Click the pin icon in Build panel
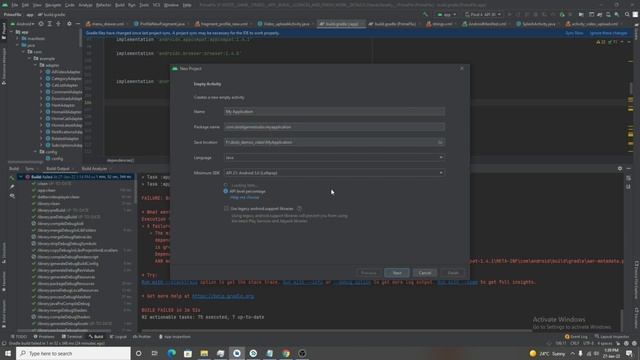Screen dimensions: 640x360 tap(12, 187)
